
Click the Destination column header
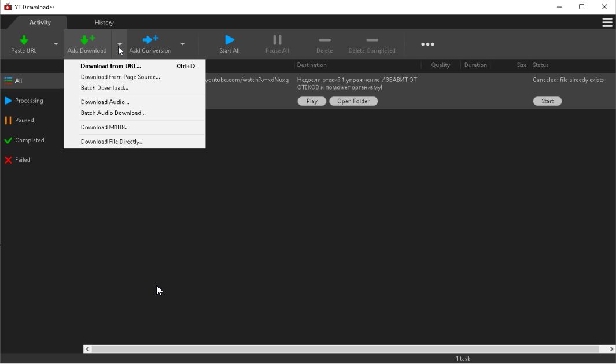coord(312,65)
